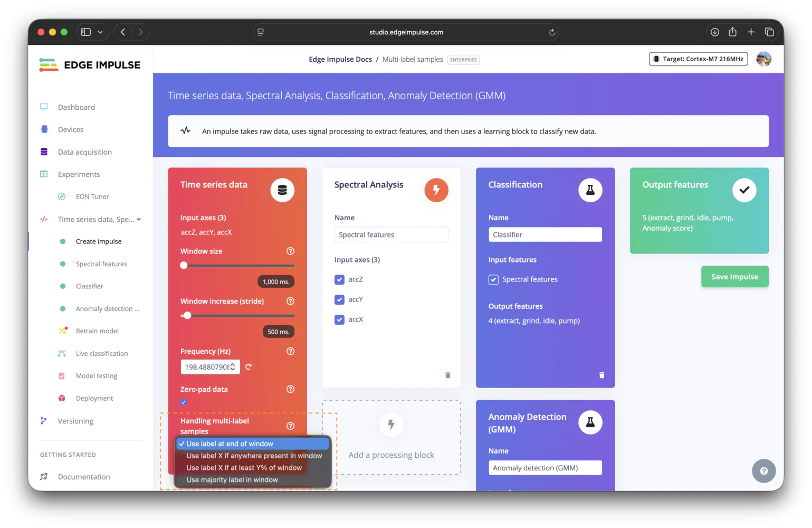
Task: Open the Devices page
Action: coord(71,129)
